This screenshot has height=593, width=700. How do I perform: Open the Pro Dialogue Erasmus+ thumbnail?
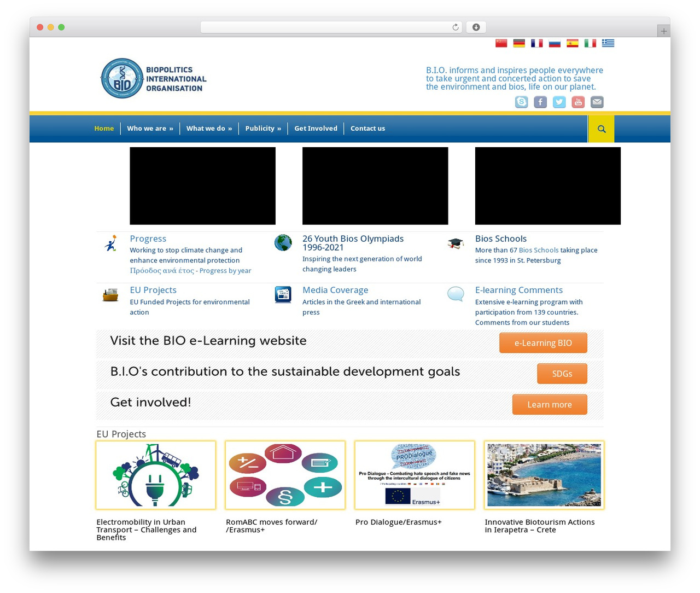(415, 475)
